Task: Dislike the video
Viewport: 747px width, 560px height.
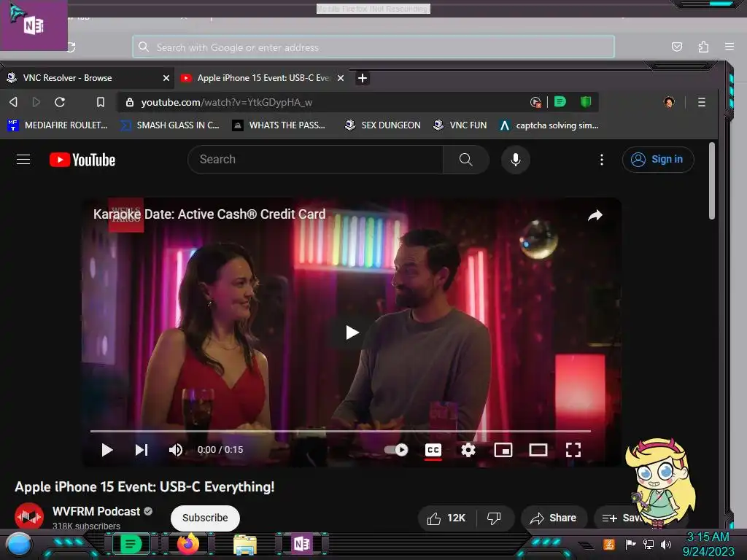Action: click(494, 518)
